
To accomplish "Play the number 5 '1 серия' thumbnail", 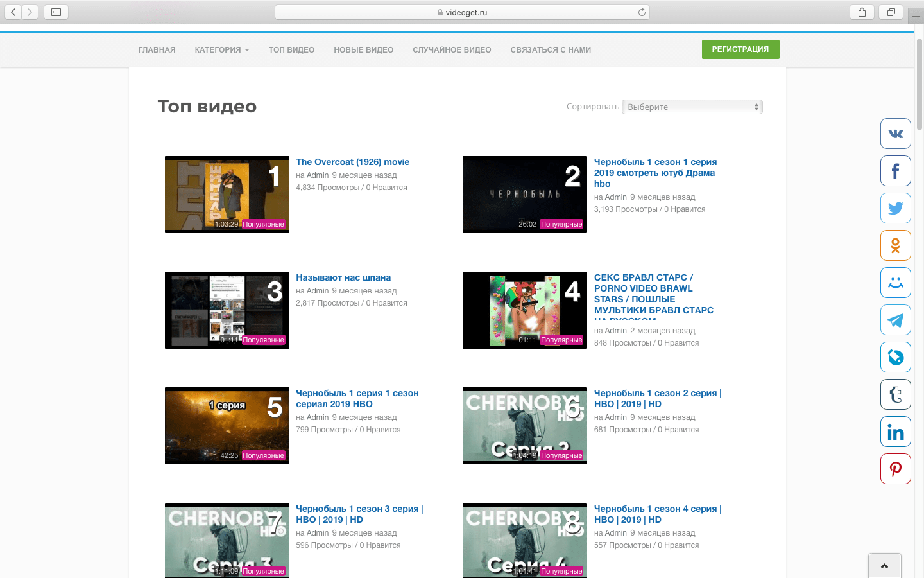I will pos(227,426).
